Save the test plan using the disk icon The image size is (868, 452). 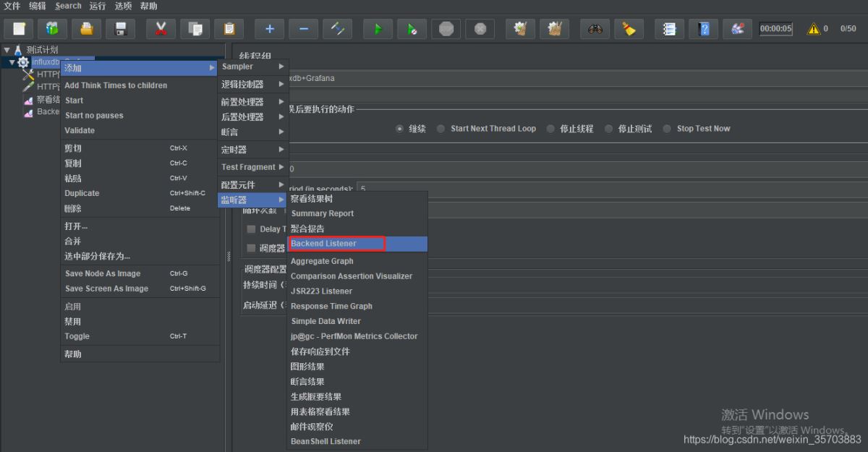point(120,29)
